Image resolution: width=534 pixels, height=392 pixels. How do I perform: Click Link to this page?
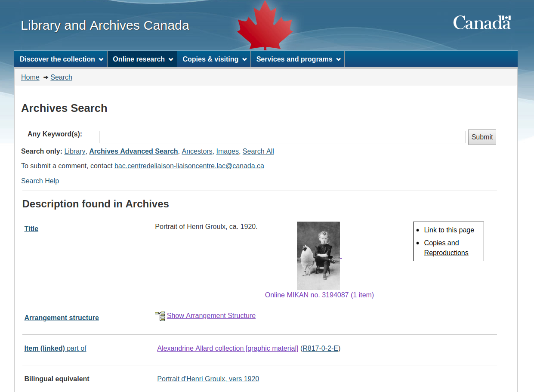[449, 230]
